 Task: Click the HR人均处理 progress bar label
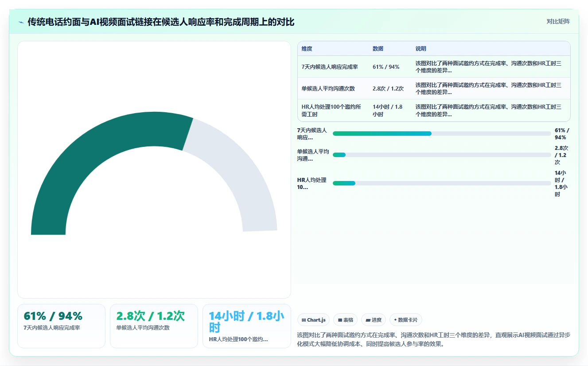312,183
